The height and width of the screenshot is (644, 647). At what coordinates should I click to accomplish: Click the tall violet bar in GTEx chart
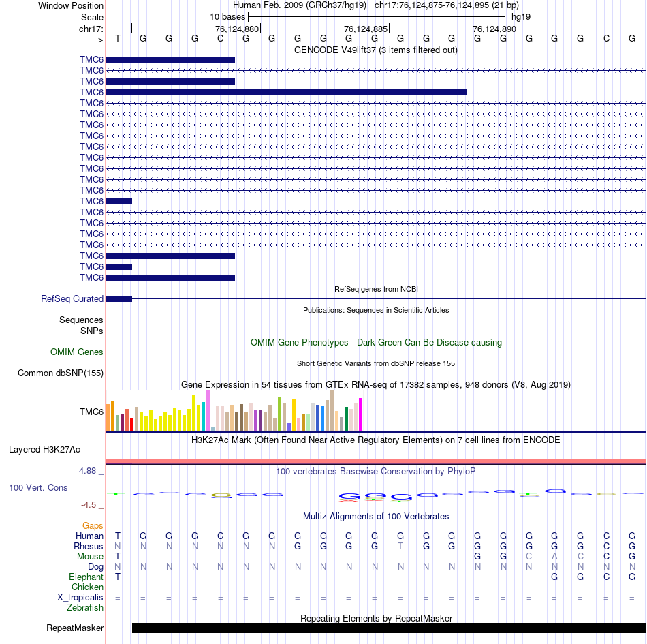coord(208,411)
